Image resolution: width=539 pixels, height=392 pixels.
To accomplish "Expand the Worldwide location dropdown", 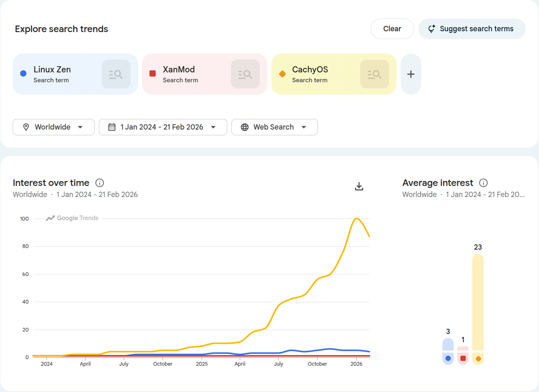I will [x=54, y=127].
